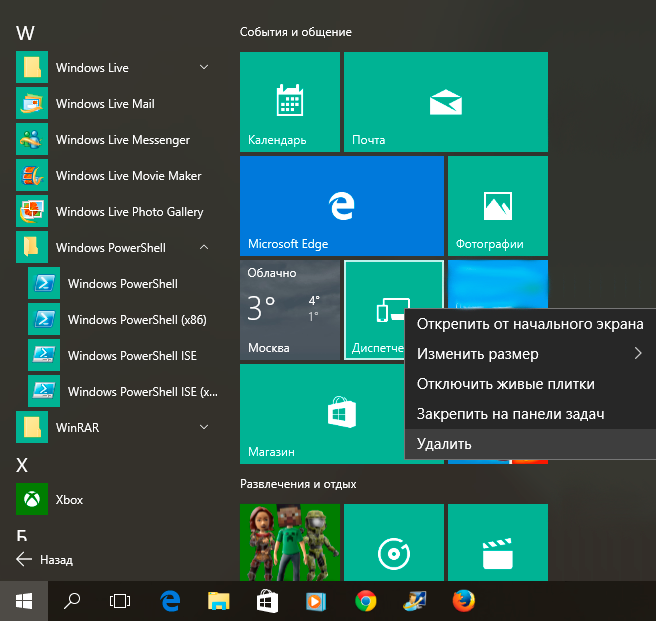Viewport: 656px width, 621px height.
Task: Launch Firefox from the taskbar
Action: (x=464, y=601)
